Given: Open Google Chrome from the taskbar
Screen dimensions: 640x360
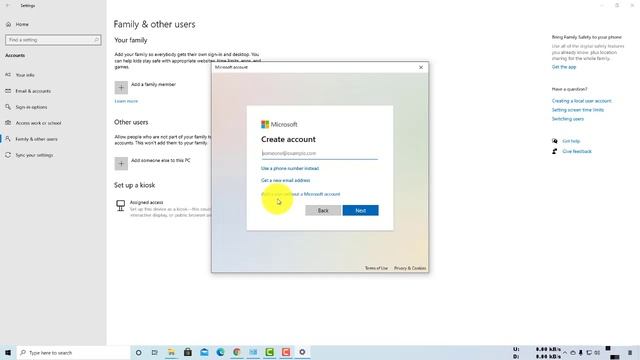Looking at the screenshot, I should (237, 352).
